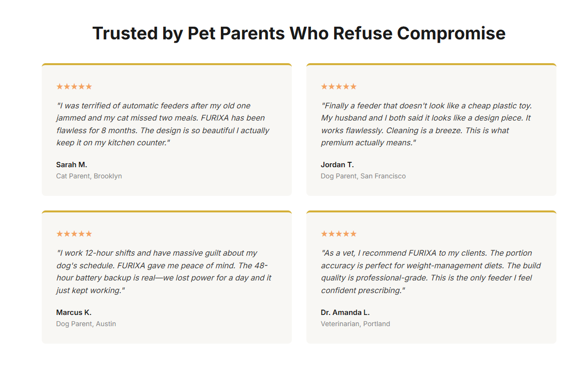Click the first star in Sarah M.'s rating
This screenshot has height=366, width=588.
pos(60,87)
